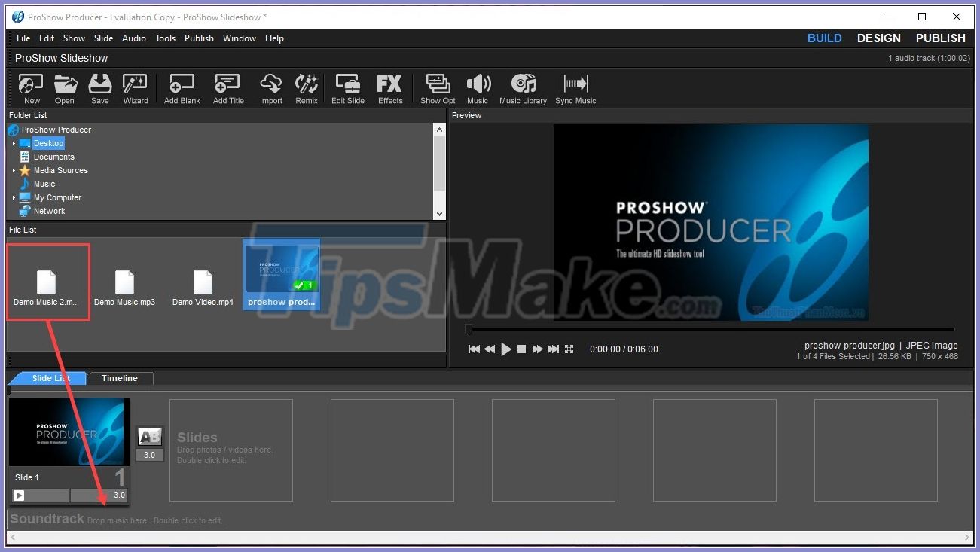Open the Music Library
Image resolution: width=980 pixels, height=552 pixels.
click(523, 88)
